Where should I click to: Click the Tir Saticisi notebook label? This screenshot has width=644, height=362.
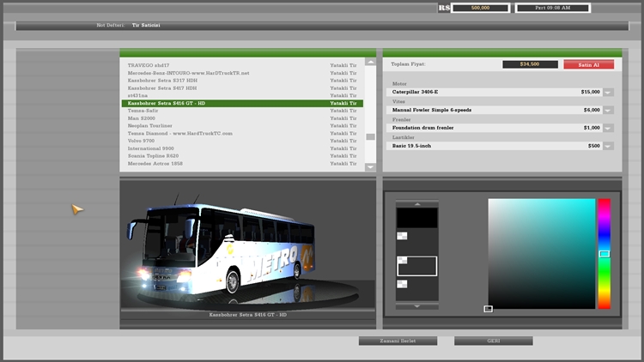[x=146, y=26]
